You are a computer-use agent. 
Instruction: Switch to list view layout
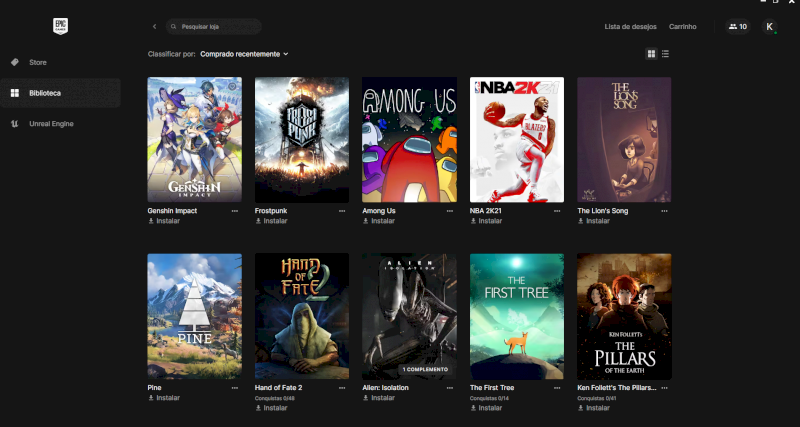(665, 53)
